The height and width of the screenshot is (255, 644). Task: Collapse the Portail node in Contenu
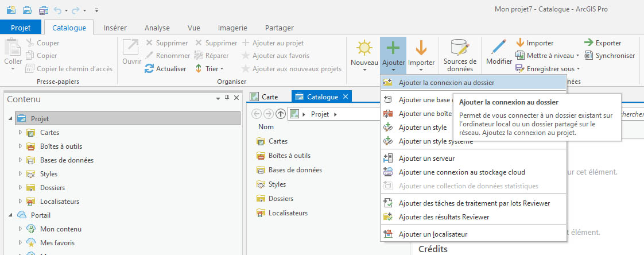11,215
